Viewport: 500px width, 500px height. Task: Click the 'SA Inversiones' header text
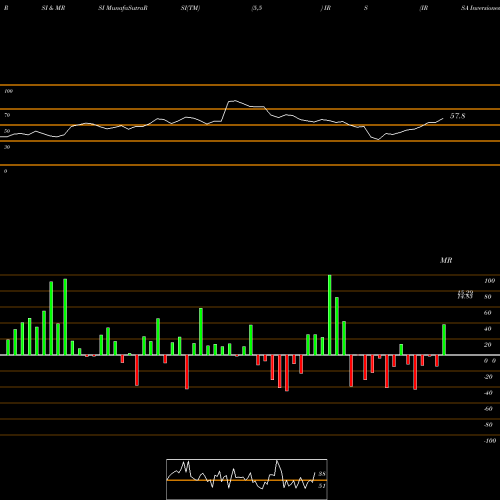click(x=480, y=8)
